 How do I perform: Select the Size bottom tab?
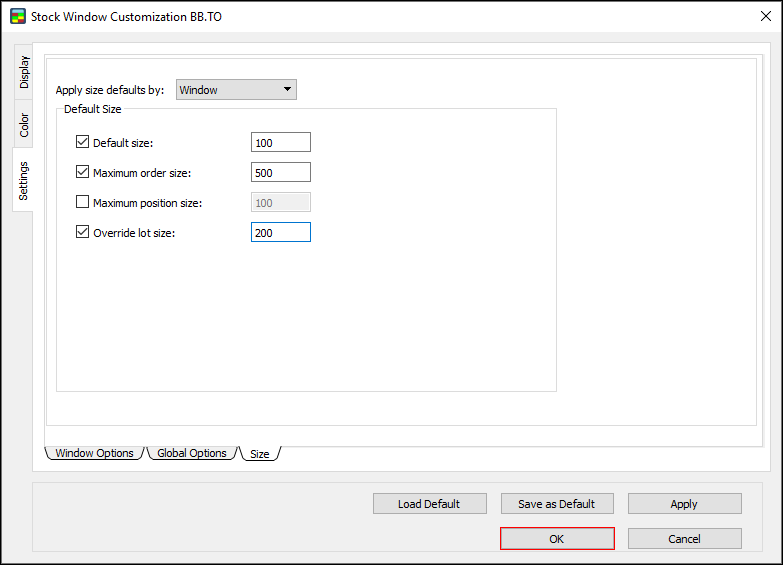pos(259,454)
